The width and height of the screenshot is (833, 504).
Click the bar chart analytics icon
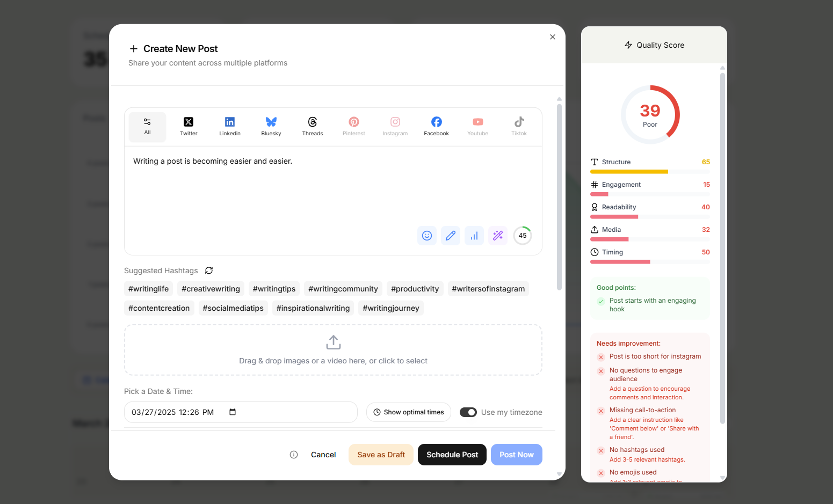pyautogui.click(x=474, y=236)
